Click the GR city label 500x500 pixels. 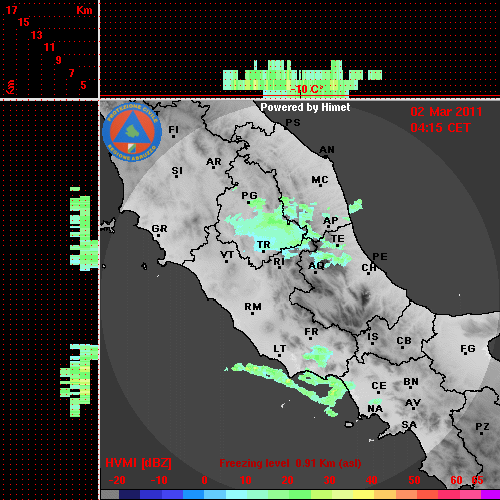coord(159,229)
